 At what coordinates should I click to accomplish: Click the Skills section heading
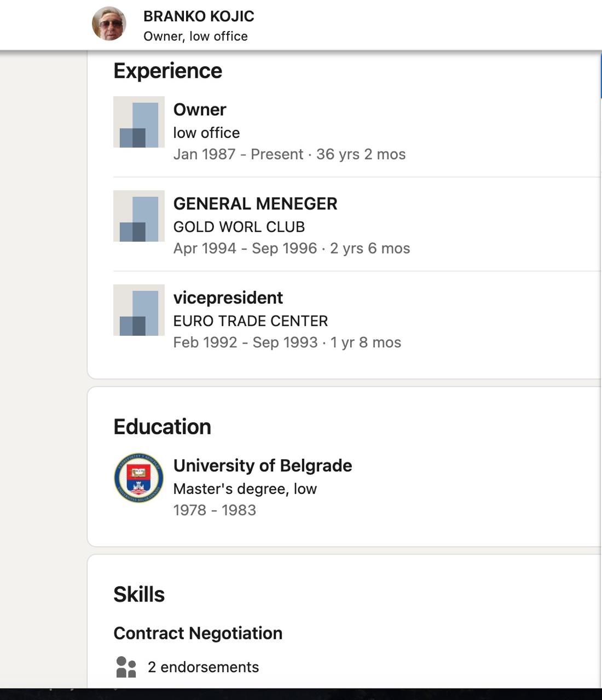(139, 594)
